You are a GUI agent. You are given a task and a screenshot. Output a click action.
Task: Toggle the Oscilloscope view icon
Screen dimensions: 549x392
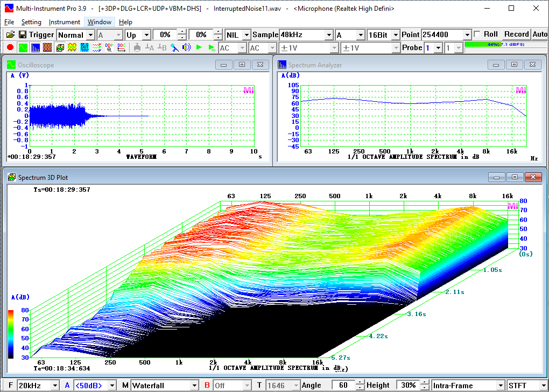click(x=23, y=48)
